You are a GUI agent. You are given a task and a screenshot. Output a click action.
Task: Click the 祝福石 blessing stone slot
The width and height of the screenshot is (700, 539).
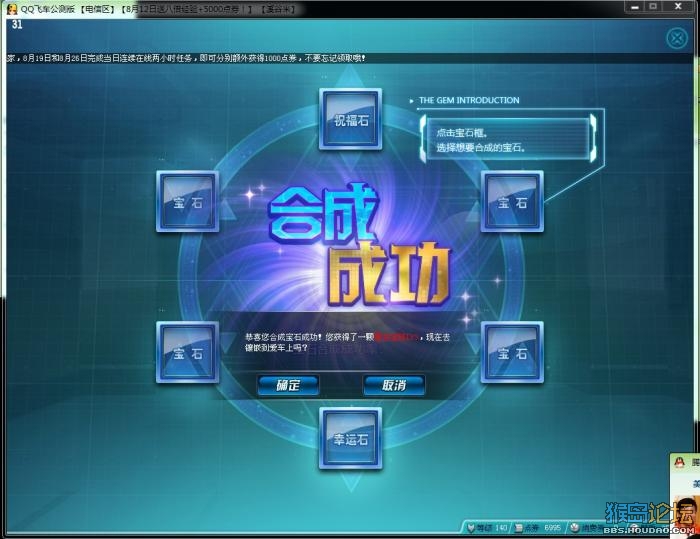(x=350, y=119)
